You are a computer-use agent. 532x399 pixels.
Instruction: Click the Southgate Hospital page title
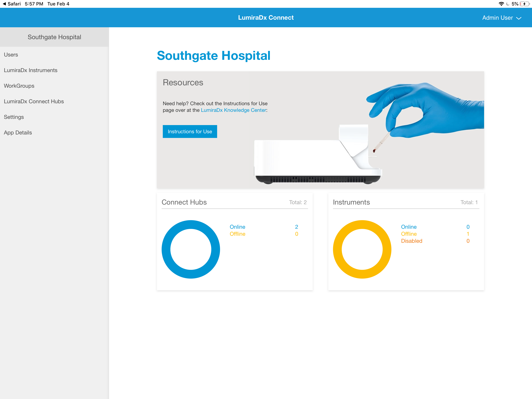(x=214, y=56)
